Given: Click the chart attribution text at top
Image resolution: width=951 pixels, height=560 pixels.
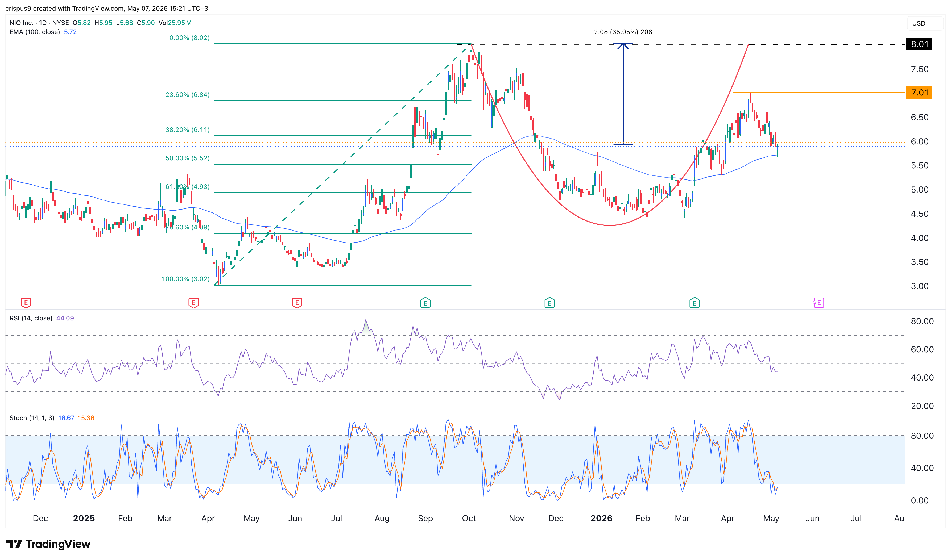Looking at the screenshot, I should click(106, 8).
